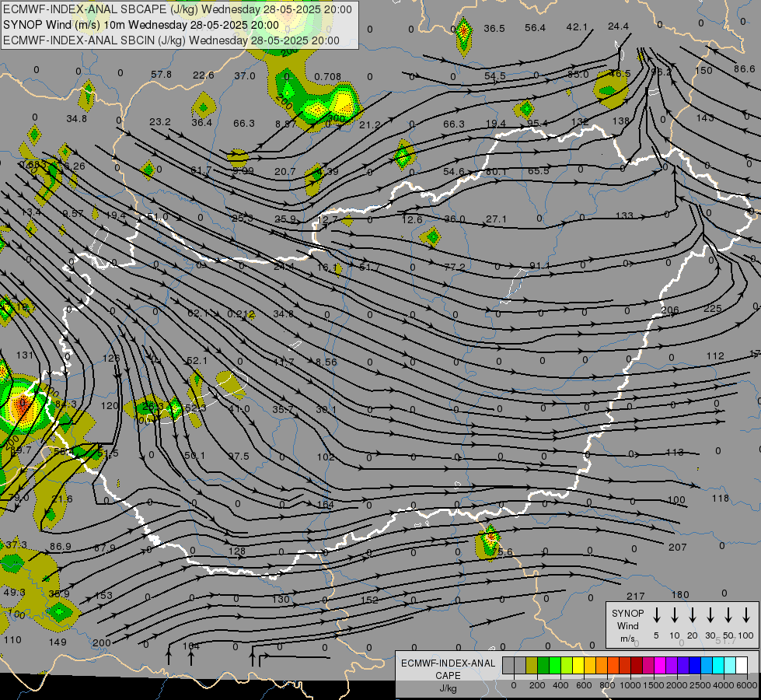Click the 152 value on the map

369,600
